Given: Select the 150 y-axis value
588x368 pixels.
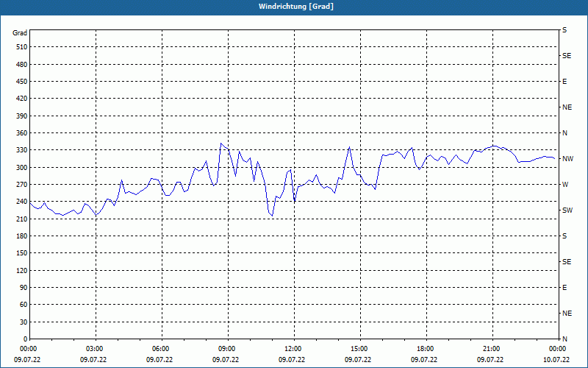Looking at the screenshot, I should [22, 253].
